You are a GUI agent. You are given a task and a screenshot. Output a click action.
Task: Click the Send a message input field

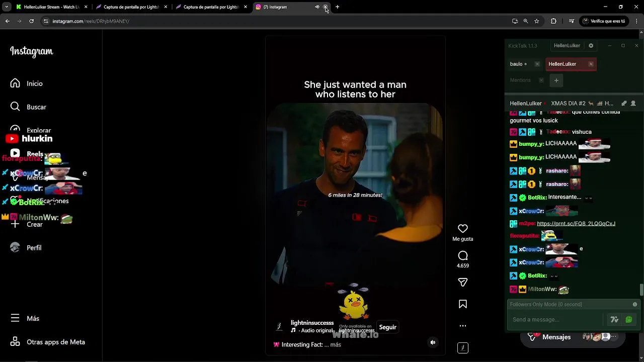point(555,319)
